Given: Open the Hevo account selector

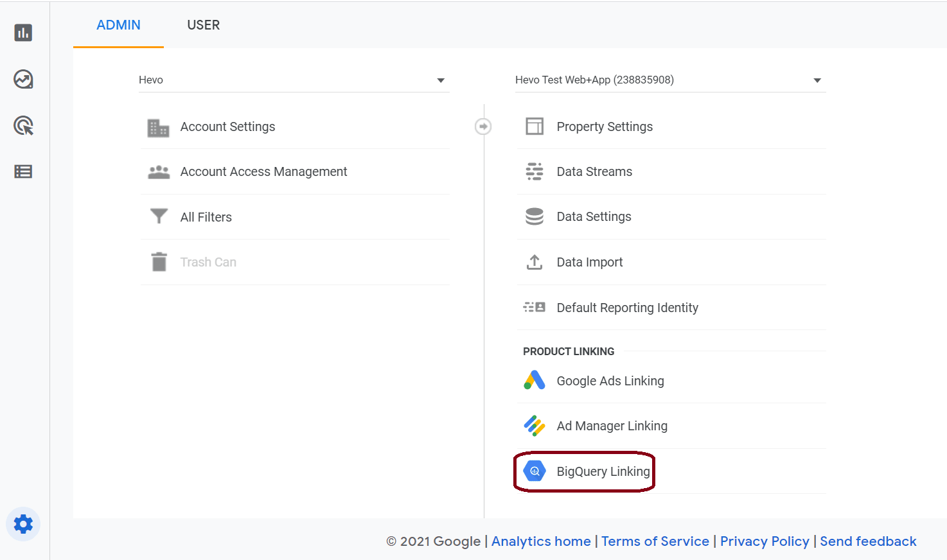Looking at the screenshot, I should [x=294, y=80].
